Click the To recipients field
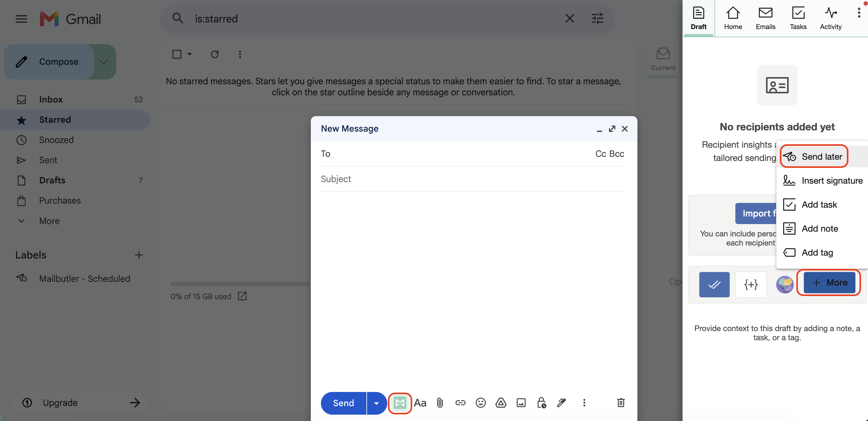This screenshot has height=421, width=868. point(455,154)
